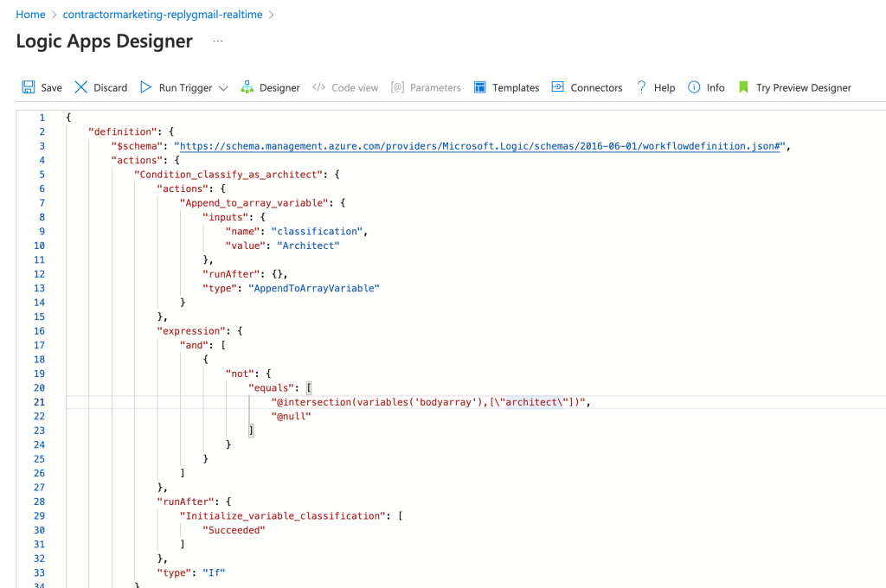This screenshot has height=588, width=886.
Task: Click the "Architect" value on line 10
Action: click(308, 246)
